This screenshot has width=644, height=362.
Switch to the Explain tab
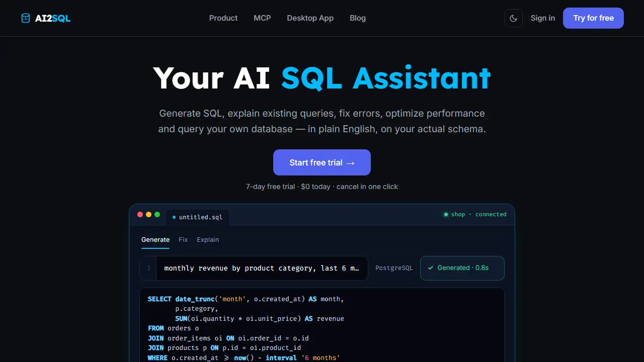coord(208,240)
